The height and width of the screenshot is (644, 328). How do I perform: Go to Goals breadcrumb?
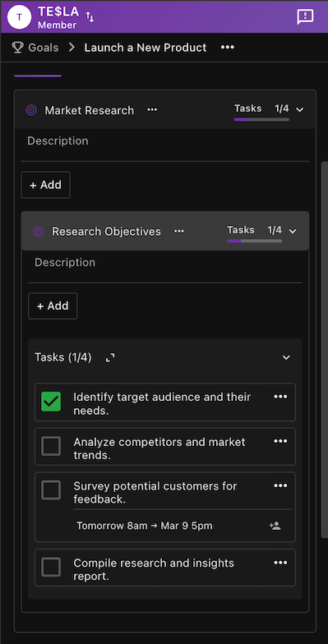pyautogui.click(x=43, y=48)
